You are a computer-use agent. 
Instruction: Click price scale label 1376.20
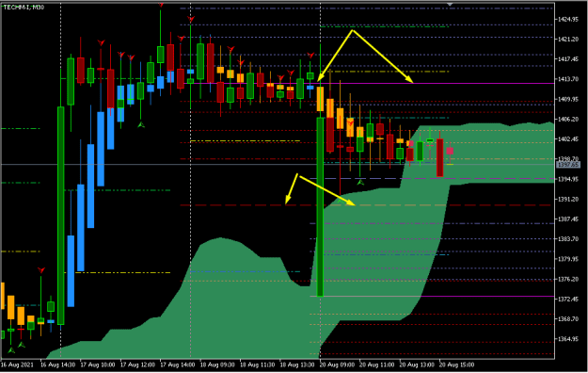pyautogui.click(x=568, y=279)
